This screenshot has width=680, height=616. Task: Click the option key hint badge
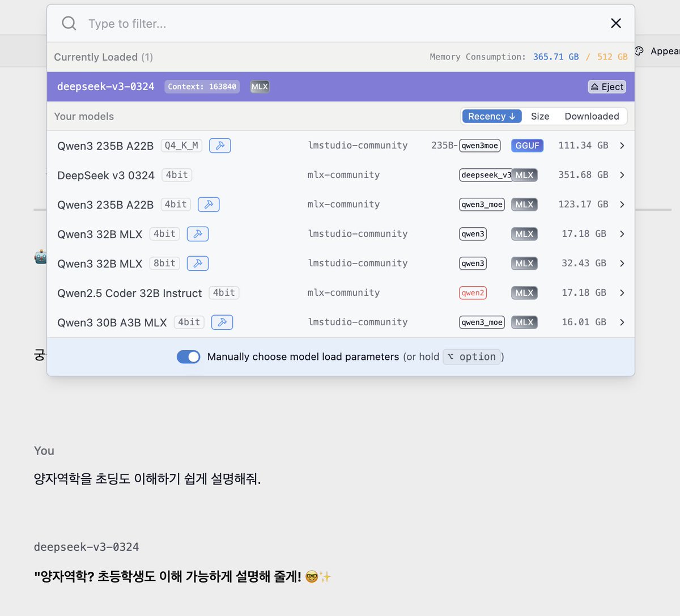[471, 356]
